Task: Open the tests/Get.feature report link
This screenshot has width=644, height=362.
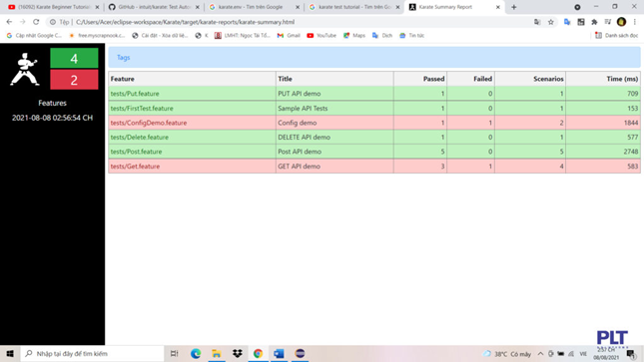Action: point(135,167)
